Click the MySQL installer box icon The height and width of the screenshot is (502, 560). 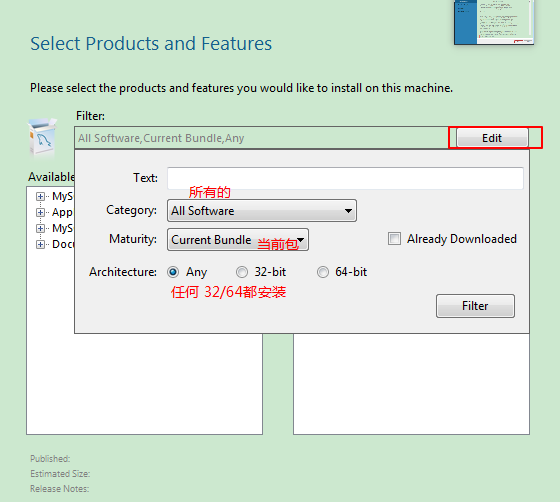(42, 139)
